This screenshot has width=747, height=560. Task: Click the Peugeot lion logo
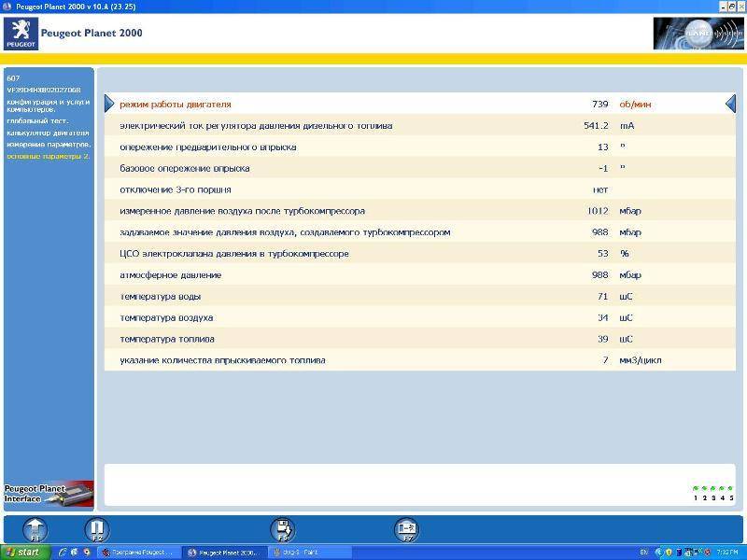tap(21, 33)
